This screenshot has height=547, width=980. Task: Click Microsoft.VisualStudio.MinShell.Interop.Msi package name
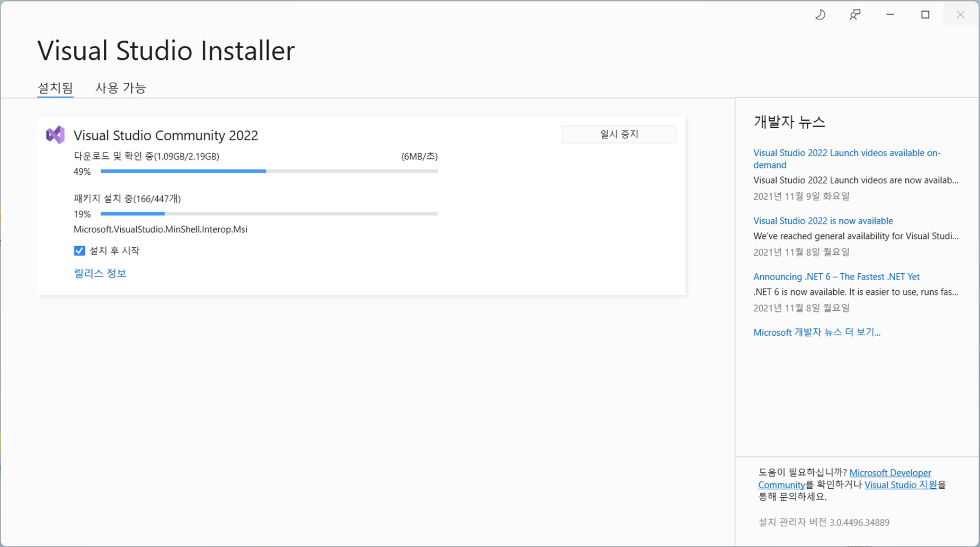click(161, 229)
